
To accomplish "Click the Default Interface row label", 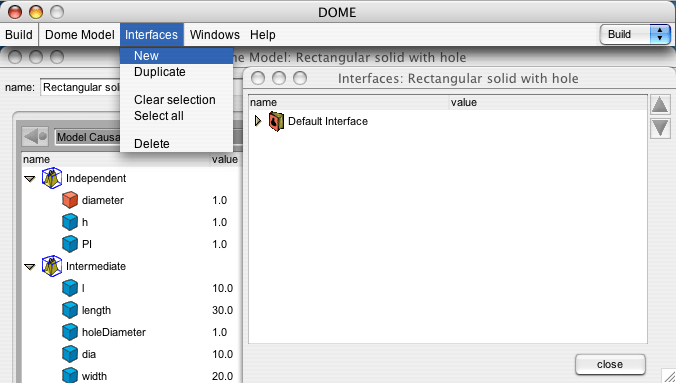I will click(x=328, y=121).
